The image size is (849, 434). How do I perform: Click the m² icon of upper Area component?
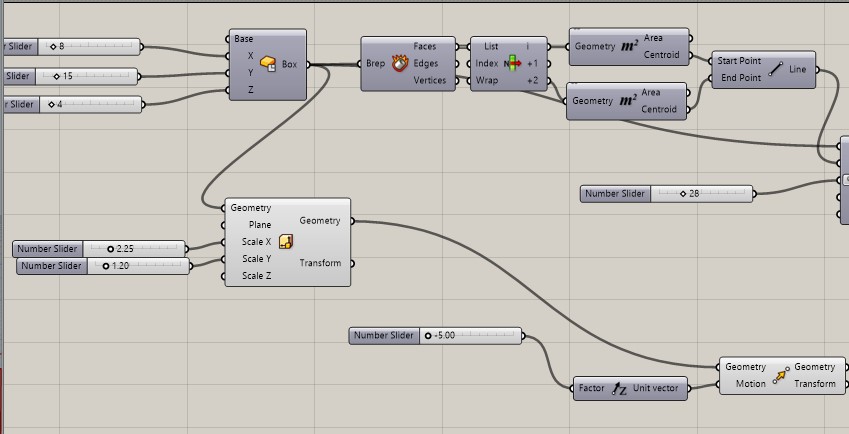629,47
